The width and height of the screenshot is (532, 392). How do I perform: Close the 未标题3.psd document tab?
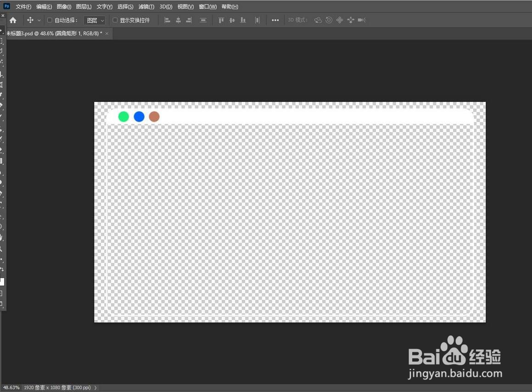click(x=107, y=33)
